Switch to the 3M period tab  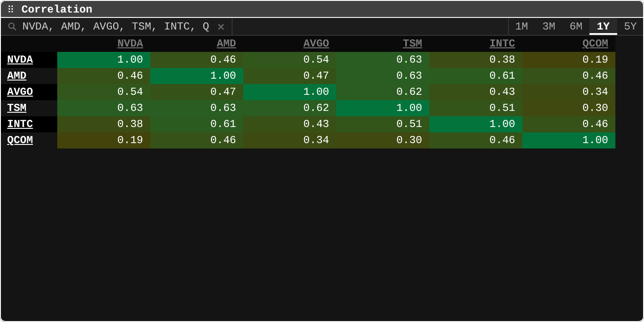[x=549, y=26]
